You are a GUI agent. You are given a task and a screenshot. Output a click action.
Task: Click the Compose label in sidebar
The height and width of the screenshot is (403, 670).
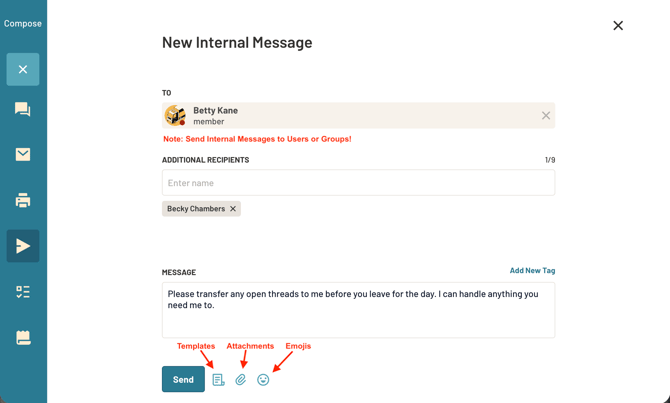pyautogui.click(x=23, y=23)
